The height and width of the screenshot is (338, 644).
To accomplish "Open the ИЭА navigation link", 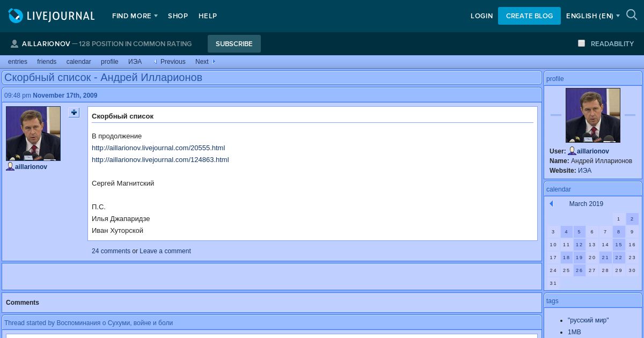I will [x=135, y=62].
